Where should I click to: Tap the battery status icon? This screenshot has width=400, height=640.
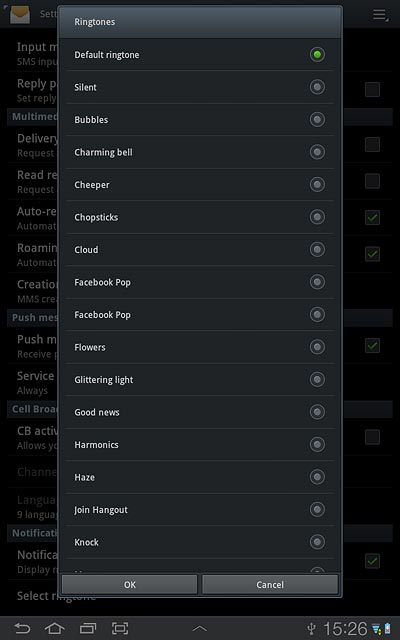coord(387,629)
